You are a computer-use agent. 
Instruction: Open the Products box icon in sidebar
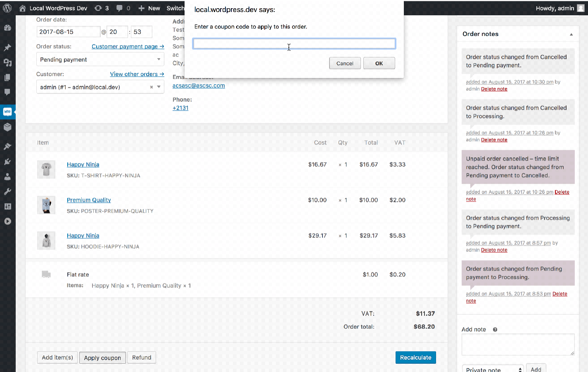(x=7, y=127)
